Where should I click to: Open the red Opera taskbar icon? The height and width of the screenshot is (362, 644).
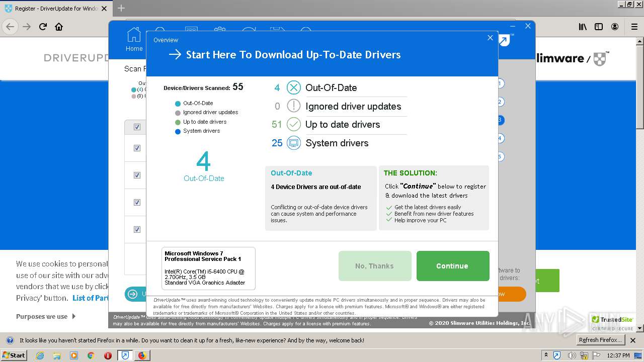tap(108, 355)
